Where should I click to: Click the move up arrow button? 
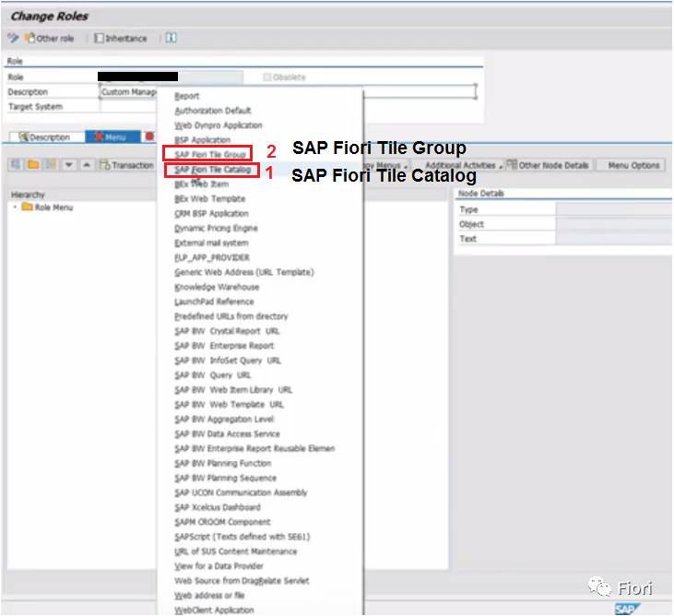click(87, 165)
